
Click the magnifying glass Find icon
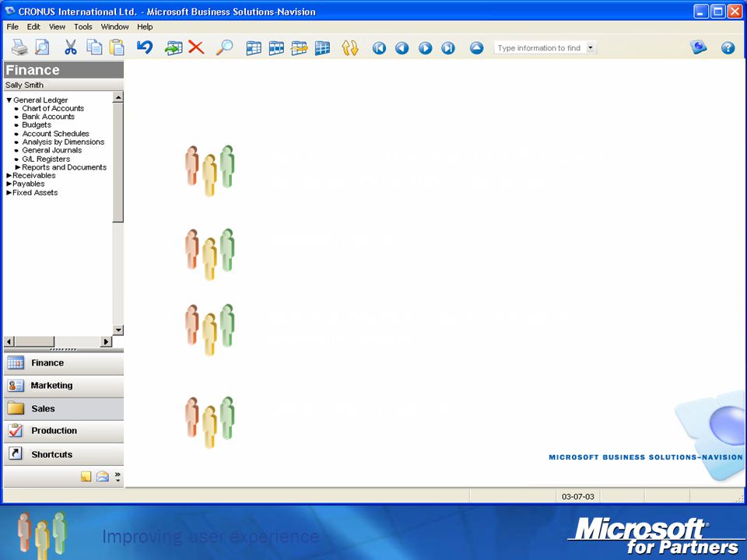click(x=224, y=47)
